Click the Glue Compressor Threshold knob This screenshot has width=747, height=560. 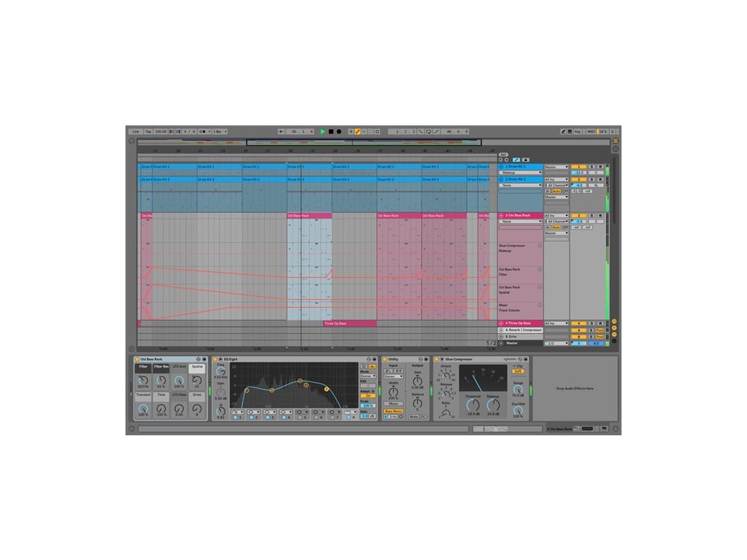473,405
